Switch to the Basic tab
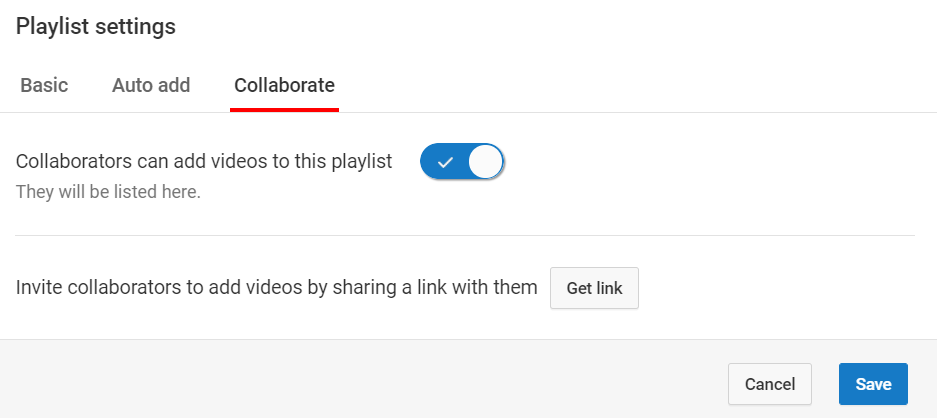Image resolution: width=937 pixels, height=418 pixels. [x=44, y=86]
